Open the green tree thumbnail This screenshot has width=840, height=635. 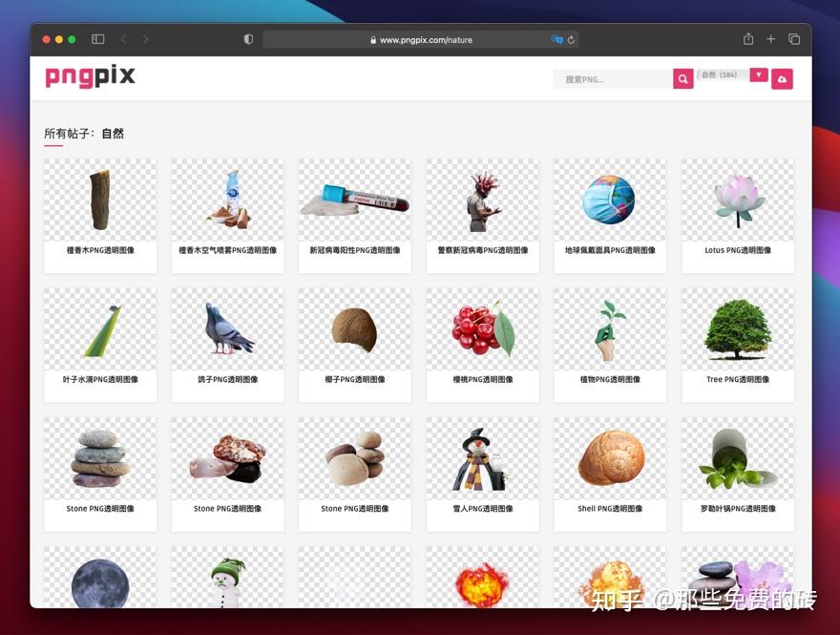738,329
